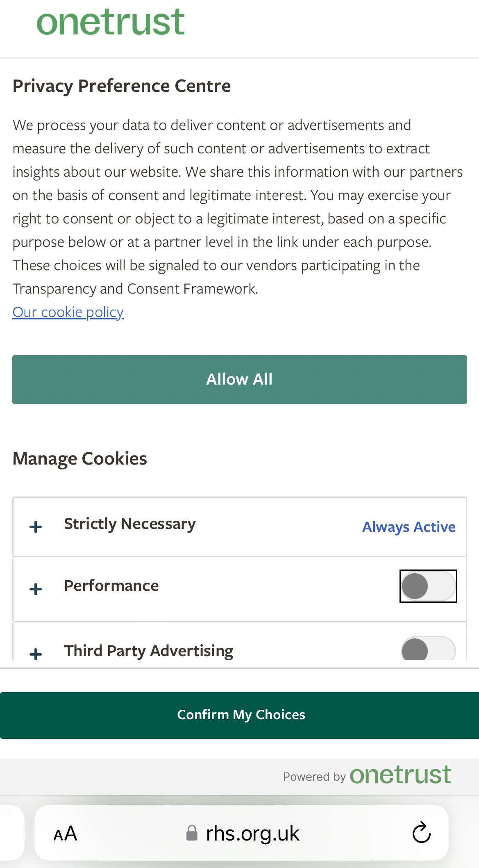Open the Safari AA text size menu
Viewport: 479px width, 868px height.
[65, 833]
